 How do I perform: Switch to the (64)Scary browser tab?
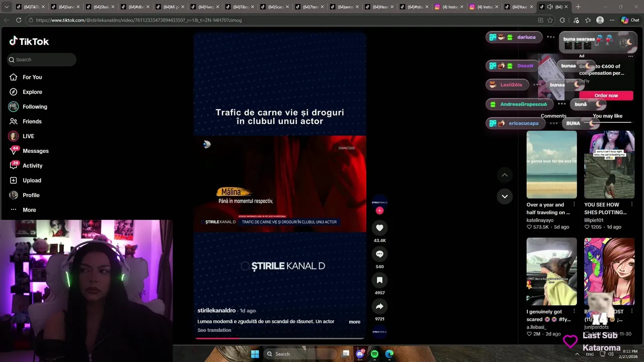point(275,7)
